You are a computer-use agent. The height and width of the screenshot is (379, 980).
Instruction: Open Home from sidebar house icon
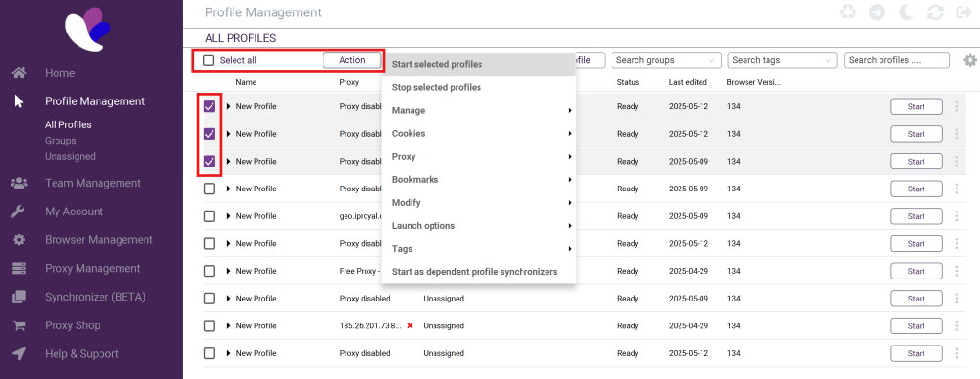click(x=19, y=73)
